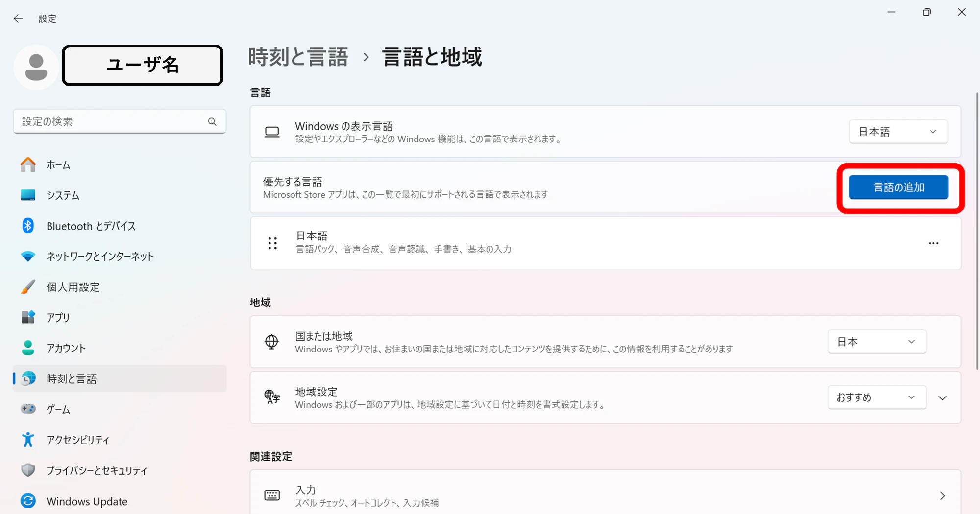Image resolution: width=980 pixels, height=514 pixels.
Task: Click the Bluetooth icon in sidebar
Action: tap(28, 226)
